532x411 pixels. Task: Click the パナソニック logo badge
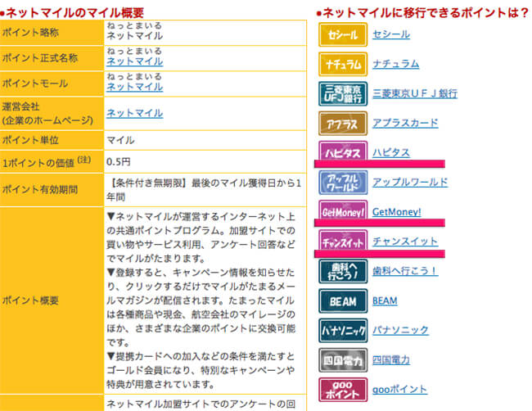(343, 330)
